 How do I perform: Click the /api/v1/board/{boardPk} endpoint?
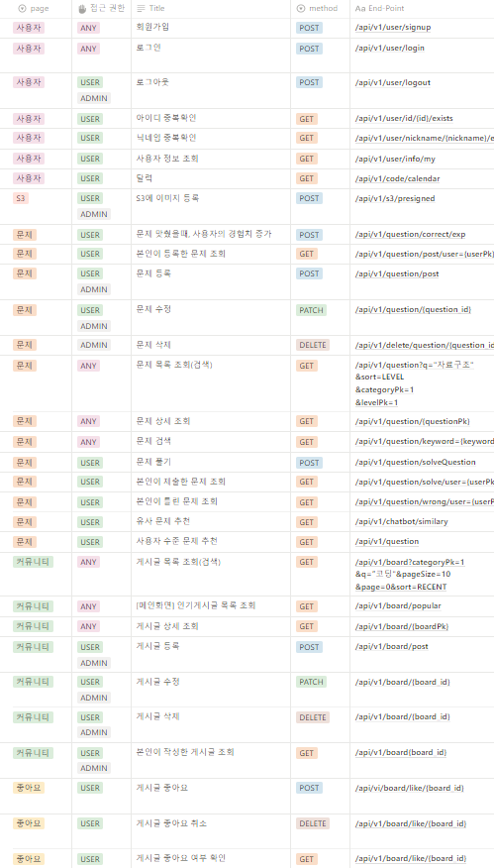point(402,626)
